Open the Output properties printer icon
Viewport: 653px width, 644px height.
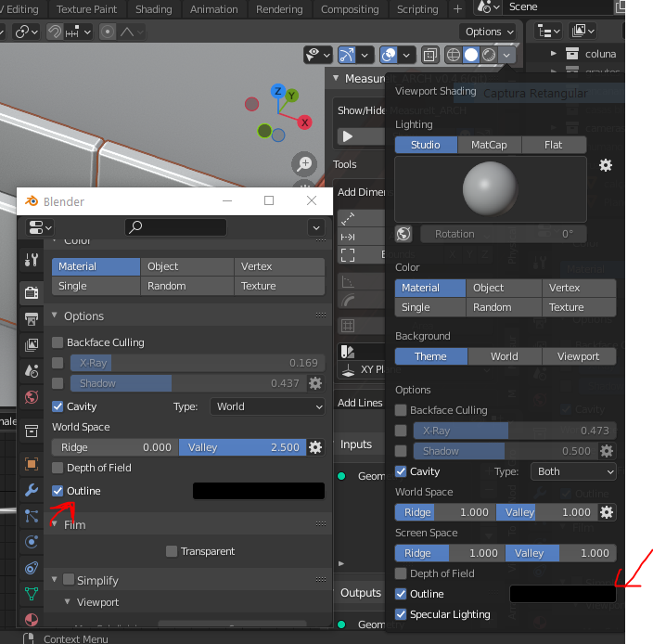click(x=32, y=319)
